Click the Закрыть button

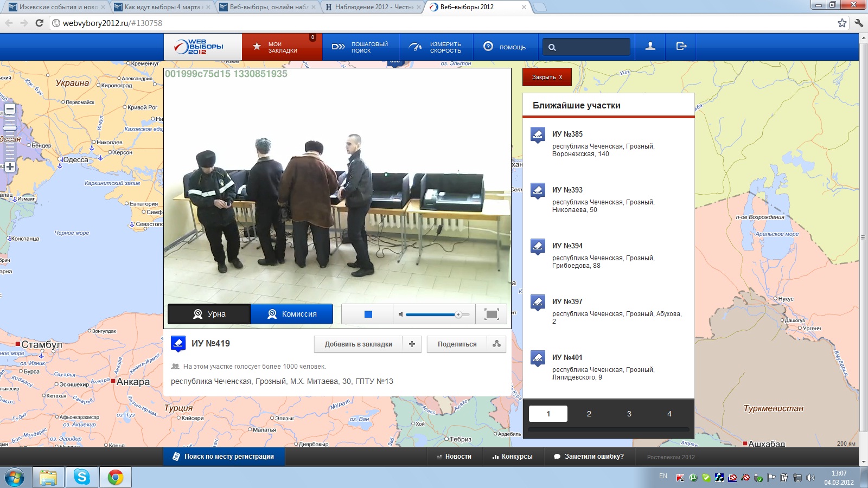click(x=547, y=77)
